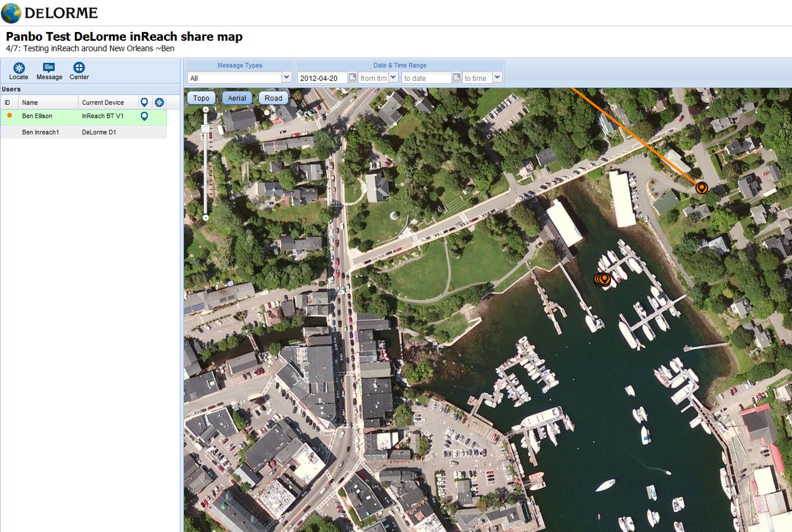This screenshot has height=532, width=792.
Task: Click the Users panel header
Action: [90, 89]
